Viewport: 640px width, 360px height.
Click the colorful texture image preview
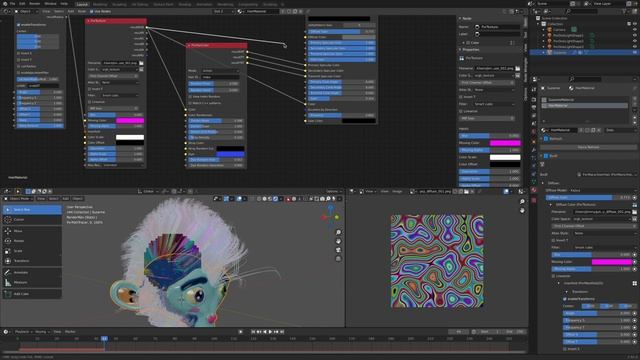pos(437,261)
